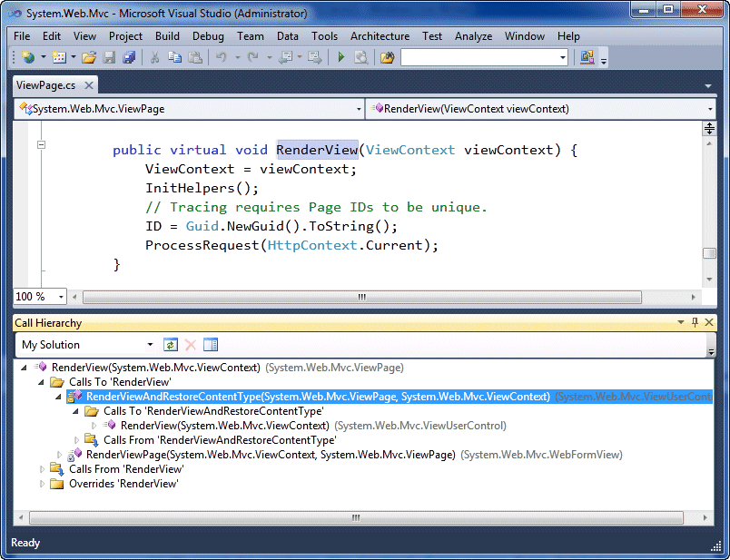The width and height of the screenshot is (730, 560).
Task: Click the Add New Item toolbar icon
Action: point(59,57)
